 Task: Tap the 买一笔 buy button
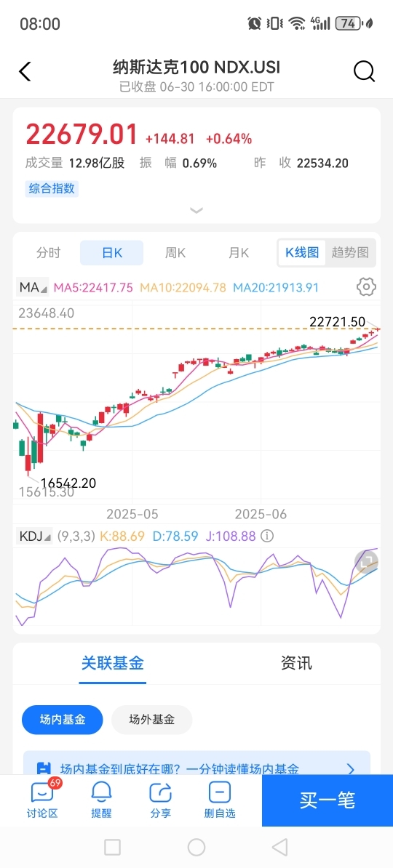327,800
